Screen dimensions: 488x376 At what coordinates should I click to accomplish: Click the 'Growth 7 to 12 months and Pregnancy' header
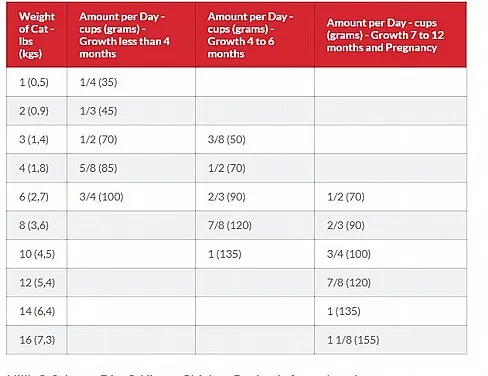click(390, 35)
